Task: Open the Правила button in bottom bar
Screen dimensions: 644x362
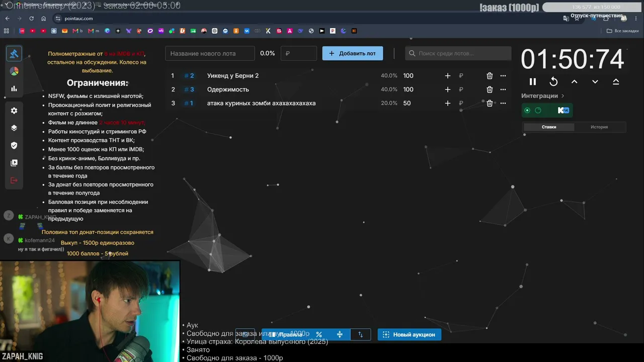Action: tap(285, 334)
